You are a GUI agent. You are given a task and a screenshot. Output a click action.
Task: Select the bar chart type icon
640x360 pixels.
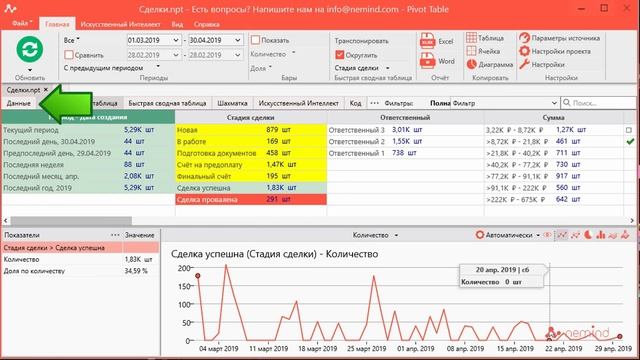click(x=600, y=235)
